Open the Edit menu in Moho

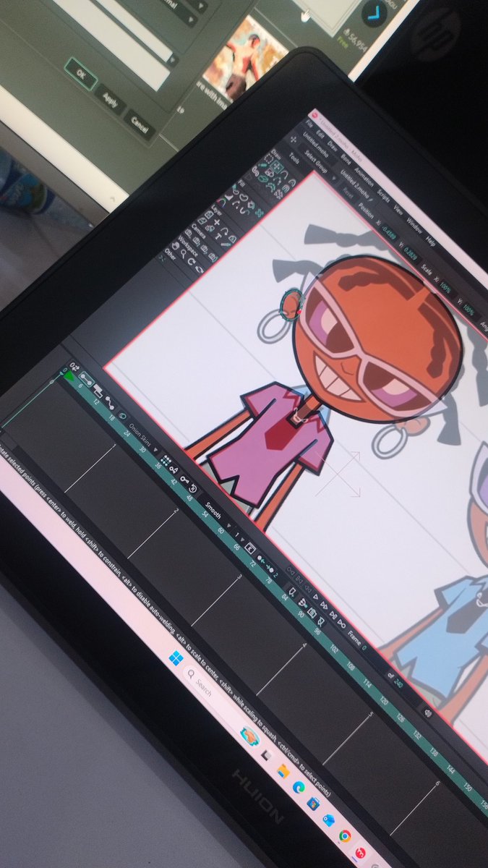(320, 135)
